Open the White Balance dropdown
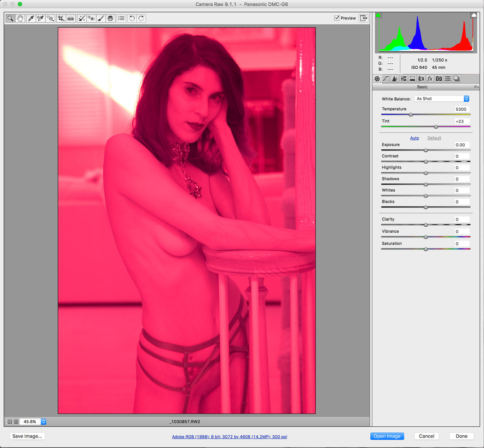The image size is (484, 448). click(x=442, y=99)
